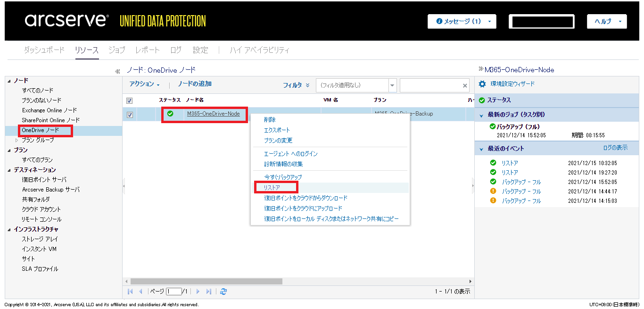Uncheck the M365-OneDrive-Node row checkbox

click(130, 115)
